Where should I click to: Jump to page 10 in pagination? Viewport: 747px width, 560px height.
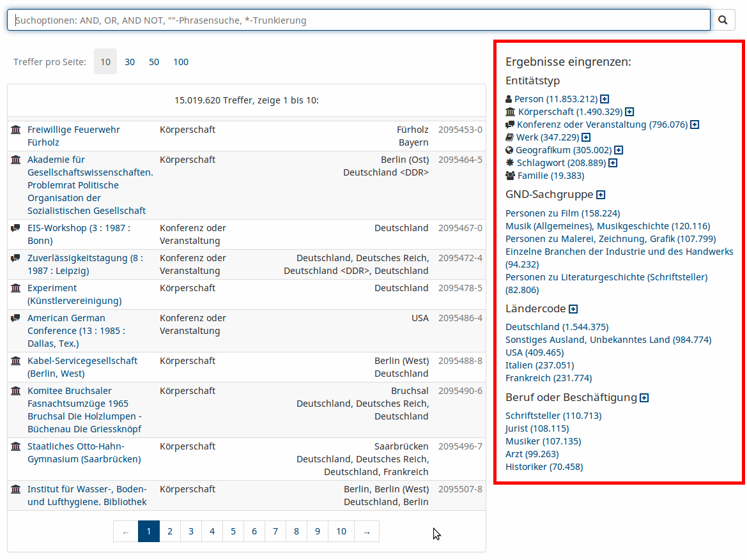pos(341,531)
